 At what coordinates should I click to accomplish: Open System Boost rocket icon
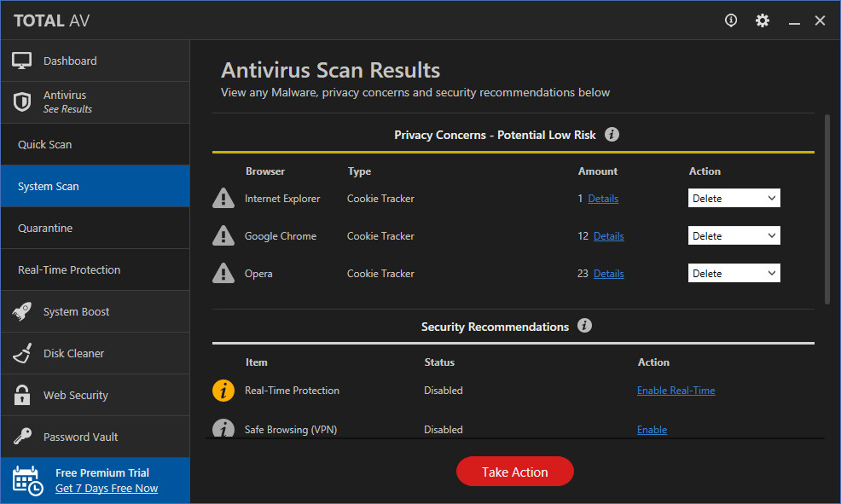click(x=22, y=311)
